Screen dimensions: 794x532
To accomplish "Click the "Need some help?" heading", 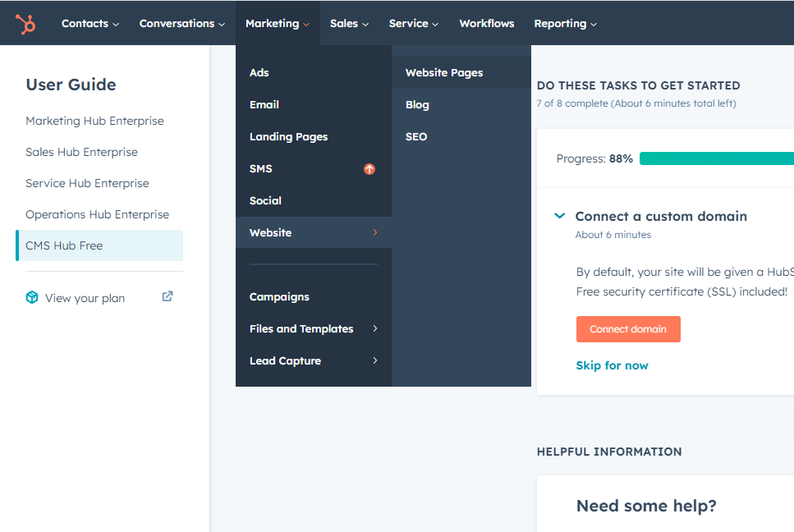I will (646, 506).
